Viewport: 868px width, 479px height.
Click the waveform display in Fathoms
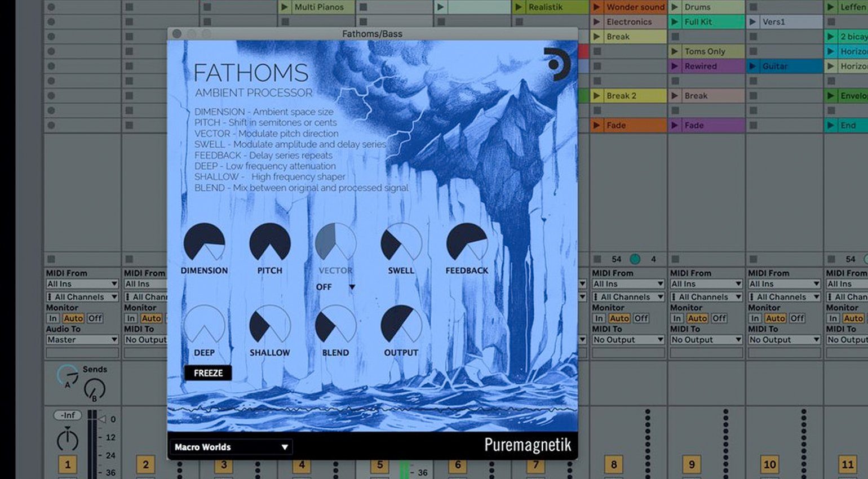tap(372, 409)
